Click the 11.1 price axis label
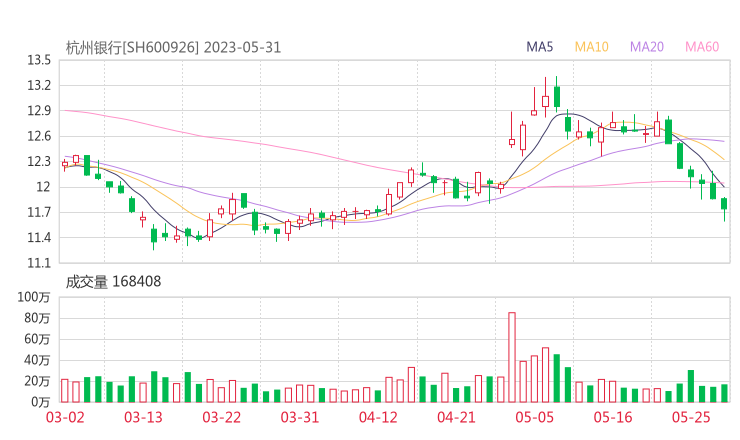The width and height of the screenshot is (740, 440). point(39,263)
